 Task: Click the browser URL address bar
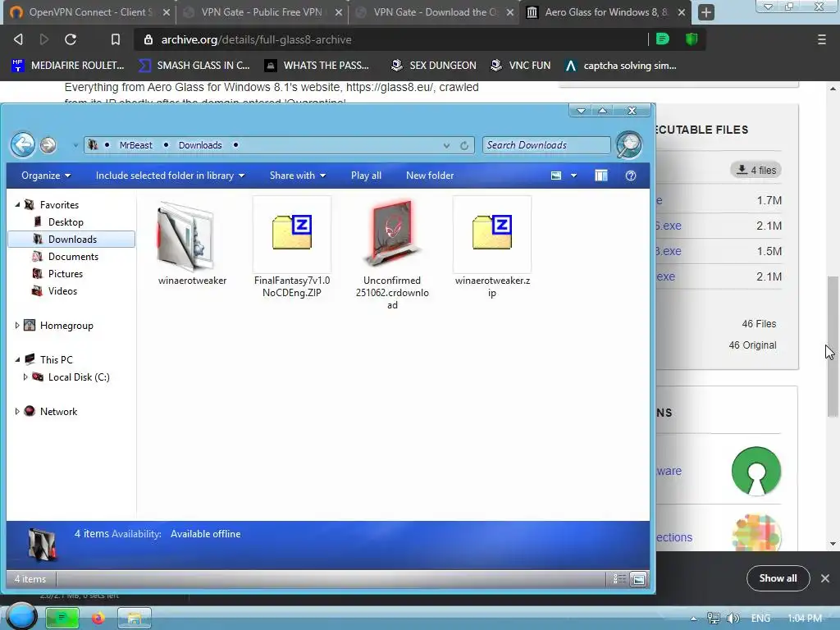pos(391,39)
